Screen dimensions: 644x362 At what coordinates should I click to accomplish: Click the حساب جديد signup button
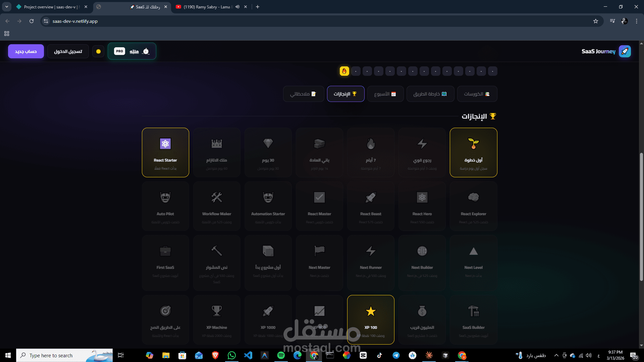pyautogui.click(x=26, y=51)
